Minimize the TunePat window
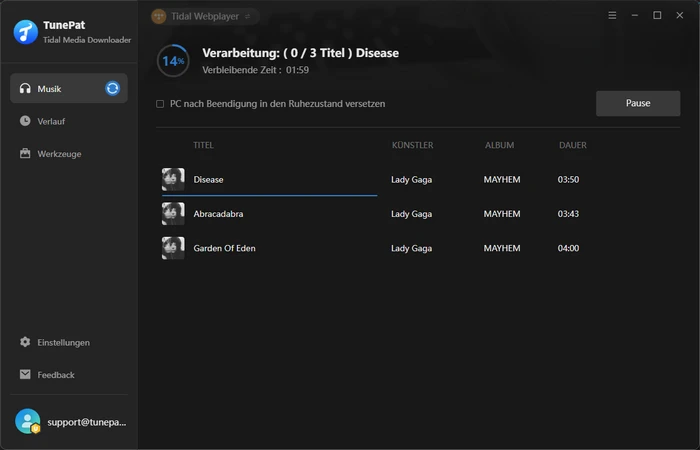 point(634,15)
